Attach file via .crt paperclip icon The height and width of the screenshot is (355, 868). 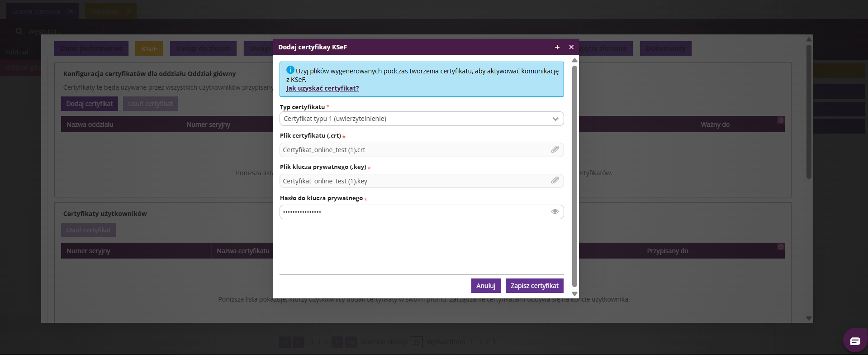click(555, 149)
